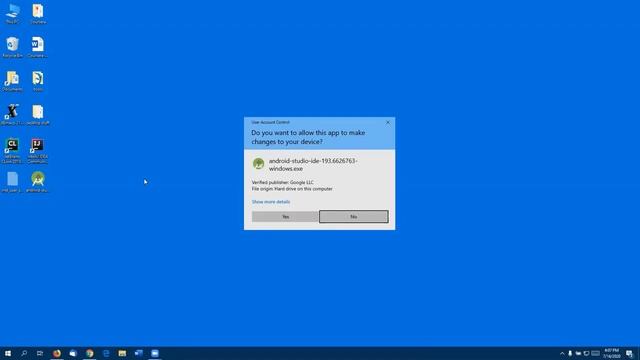Select the This PC desktop icon

pyautogui.click(x=12, y=14)
